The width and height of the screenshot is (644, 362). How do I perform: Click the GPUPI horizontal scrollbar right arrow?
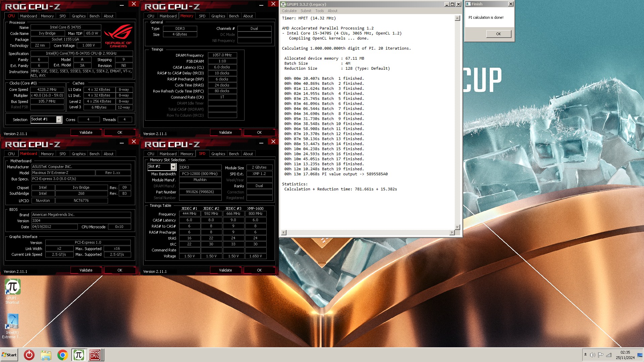(x=452, y=233)
